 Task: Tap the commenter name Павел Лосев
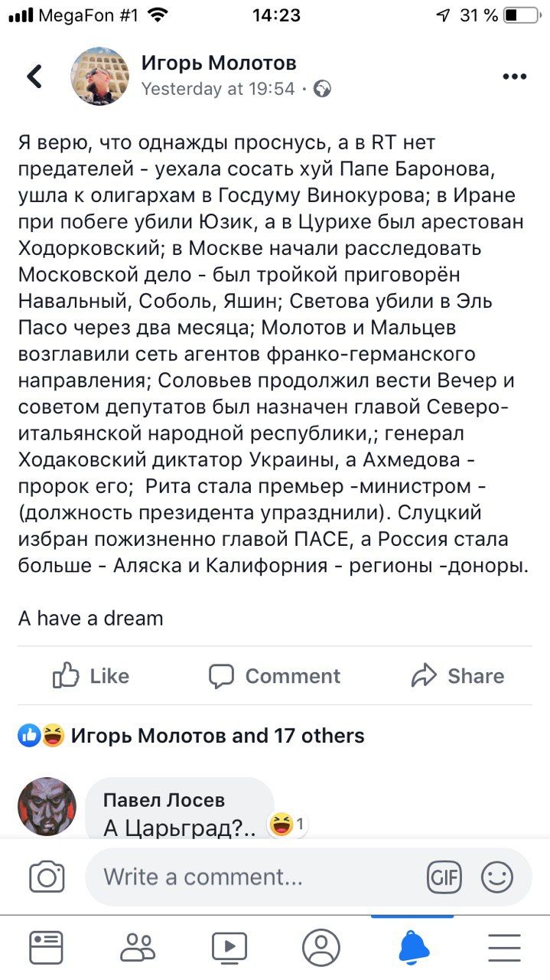click(x=164, y=800)
